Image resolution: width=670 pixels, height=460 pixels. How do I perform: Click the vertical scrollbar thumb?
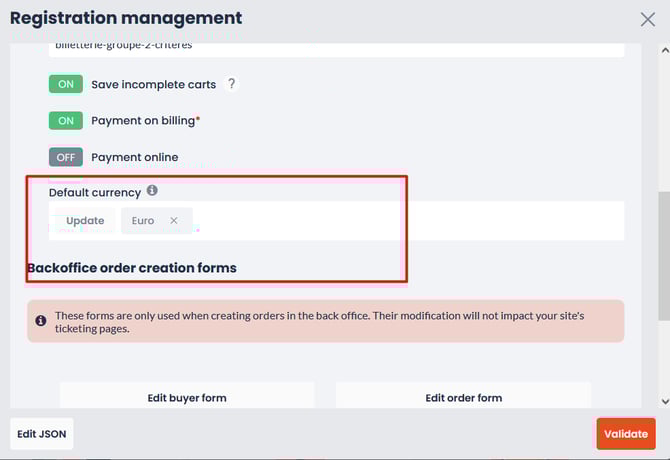pos(664,255)
